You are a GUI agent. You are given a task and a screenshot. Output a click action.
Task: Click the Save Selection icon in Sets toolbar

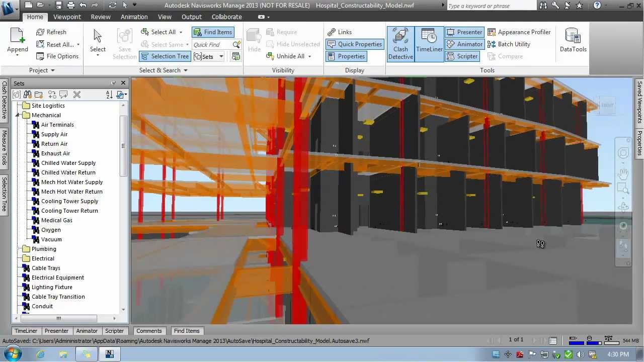coord(17,95)
